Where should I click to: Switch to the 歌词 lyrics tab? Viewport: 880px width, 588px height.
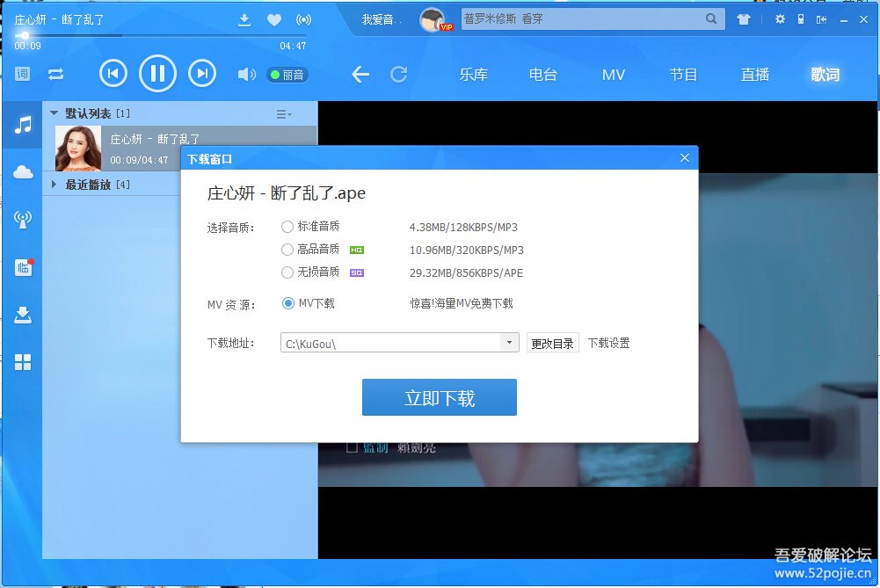pos(825,75)
